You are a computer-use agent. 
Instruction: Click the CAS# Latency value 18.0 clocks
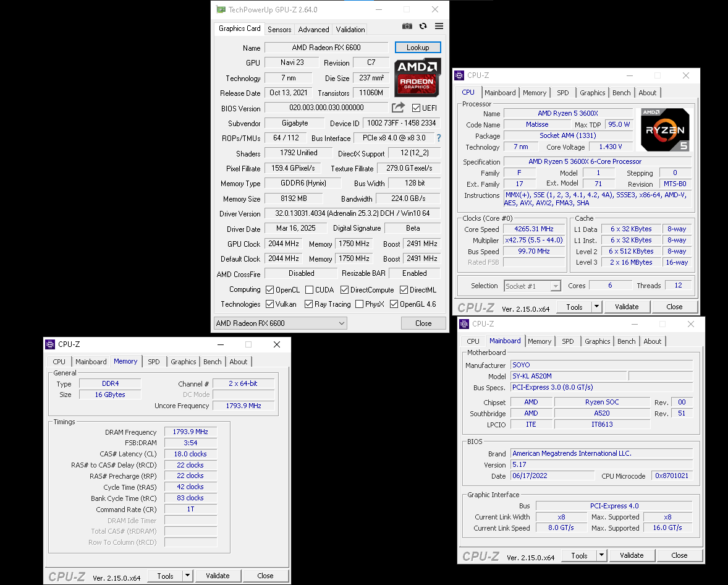190,454
